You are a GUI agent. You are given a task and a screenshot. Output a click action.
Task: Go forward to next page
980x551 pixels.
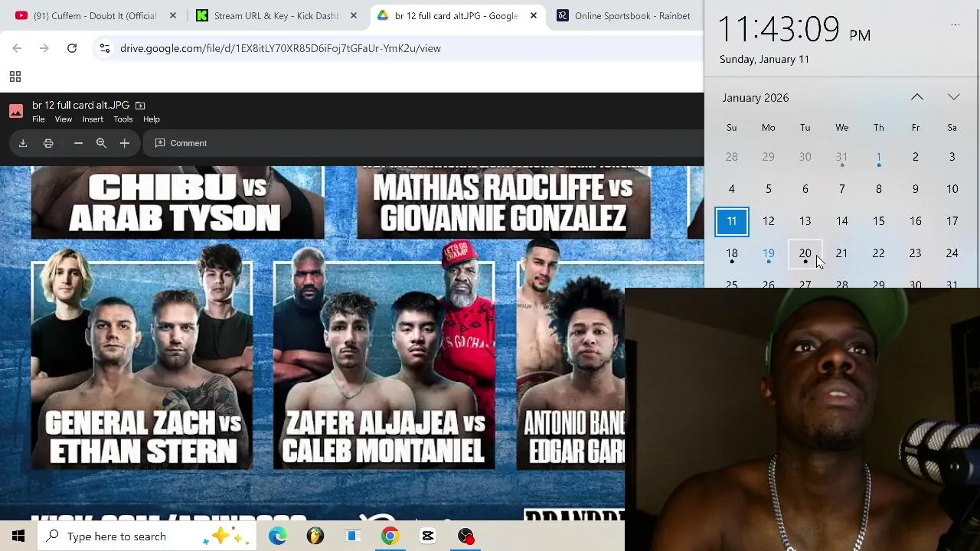pyautogui.click(x=44, y=48)
